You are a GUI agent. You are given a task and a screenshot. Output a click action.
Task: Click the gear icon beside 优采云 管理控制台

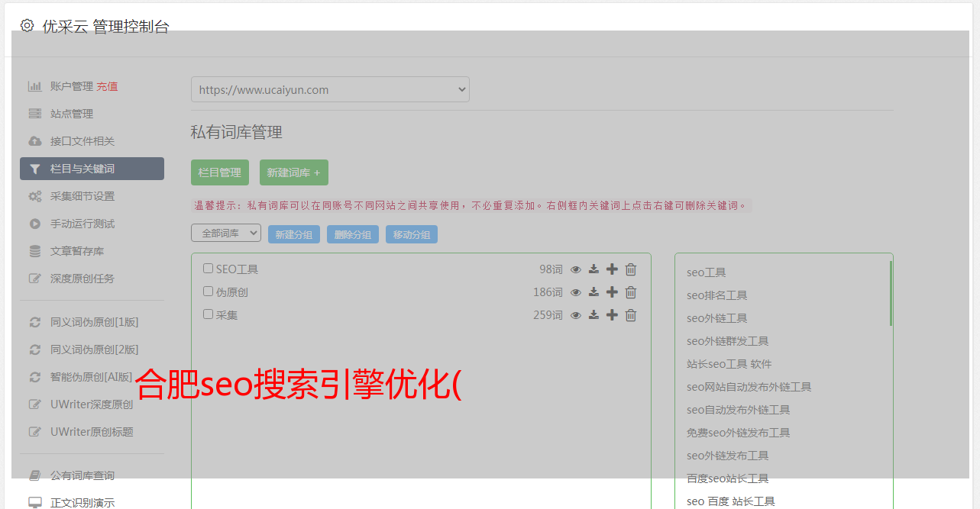tap(27, 25)
